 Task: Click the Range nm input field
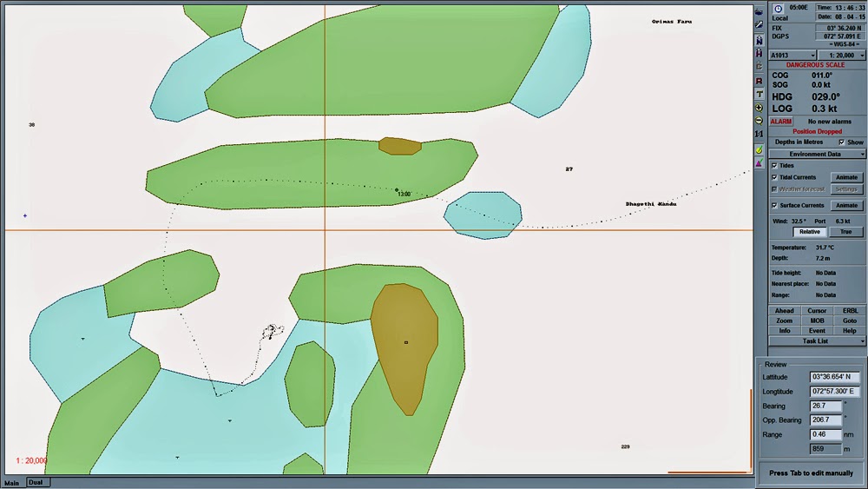826,435
